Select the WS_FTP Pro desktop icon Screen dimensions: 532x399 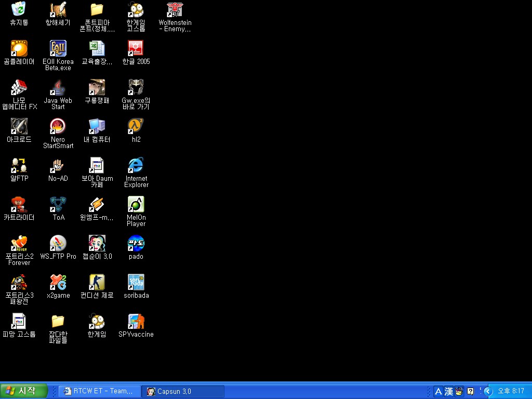click(58, 243)
